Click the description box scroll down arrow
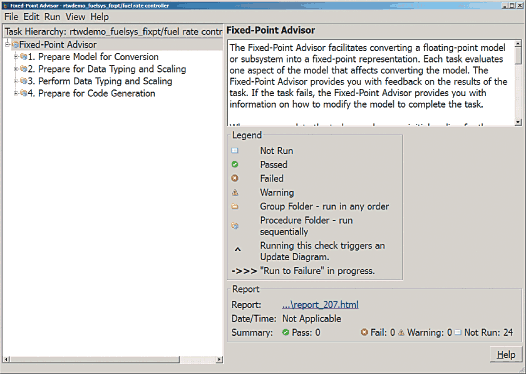This screenshot has height=374, width=526. [x=518, y=122]
